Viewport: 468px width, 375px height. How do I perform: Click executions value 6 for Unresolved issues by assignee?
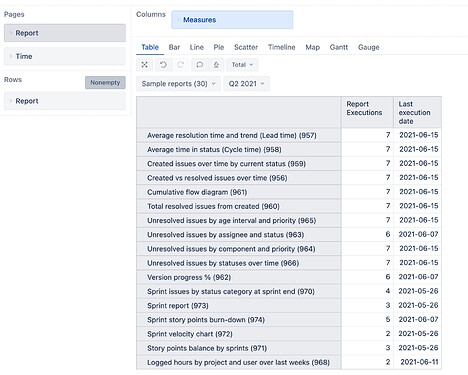point(388,234)
